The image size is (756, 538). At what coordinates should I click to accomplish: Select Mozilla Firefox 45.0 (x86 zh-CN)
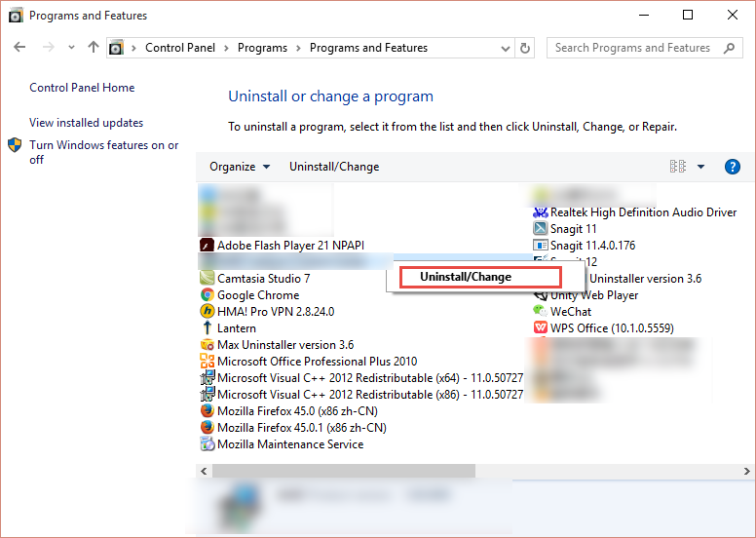[297, 411]
